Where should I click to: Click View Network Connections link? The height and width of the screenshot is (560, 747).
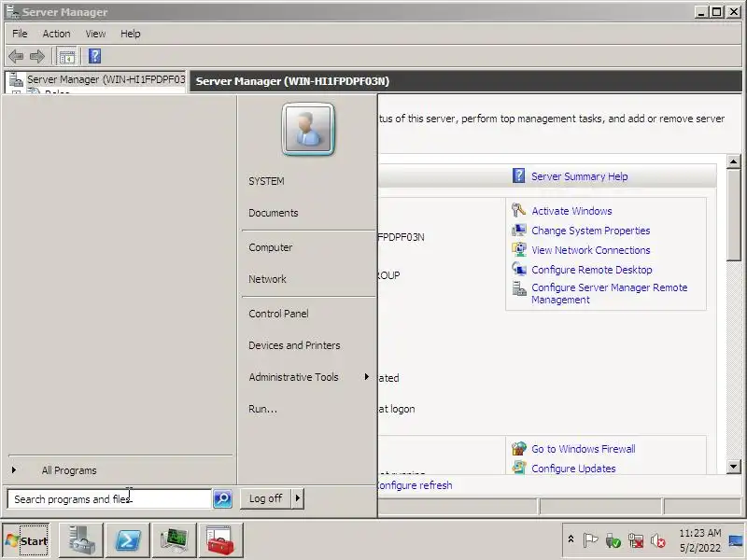[x=591, y=250]
